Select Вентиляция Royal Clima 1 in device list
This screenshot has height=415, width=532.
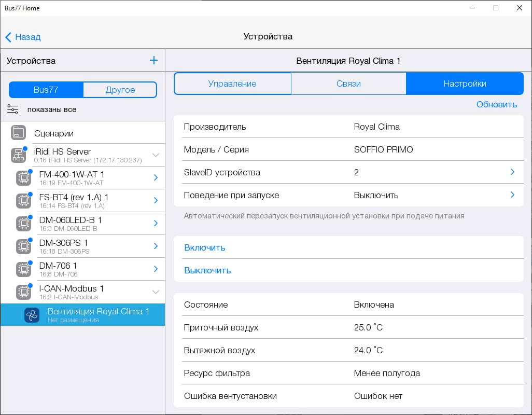click(83, 315)
